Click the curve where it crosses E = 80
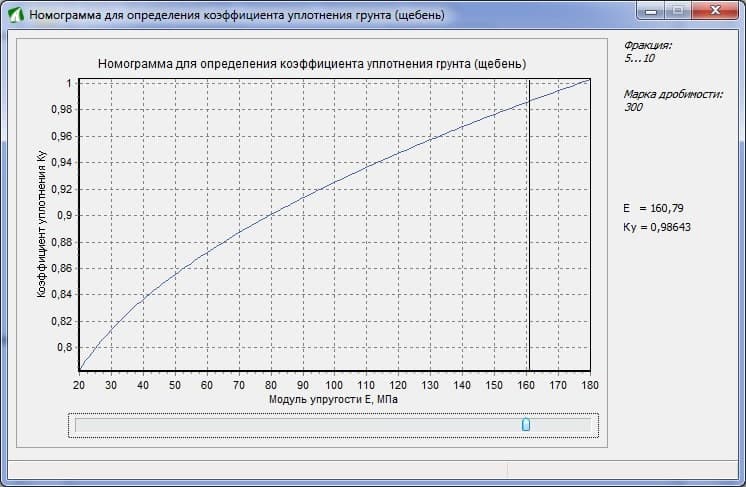 tap(271, 214)
